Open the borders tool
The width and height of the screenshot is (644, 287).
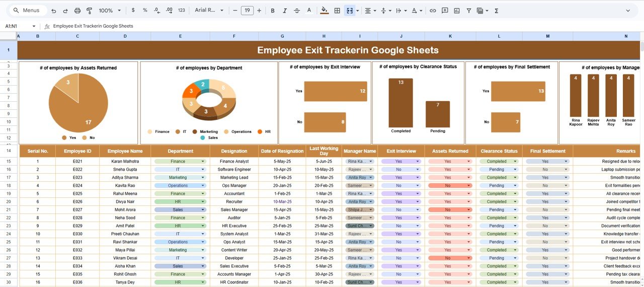coord(337,11)
